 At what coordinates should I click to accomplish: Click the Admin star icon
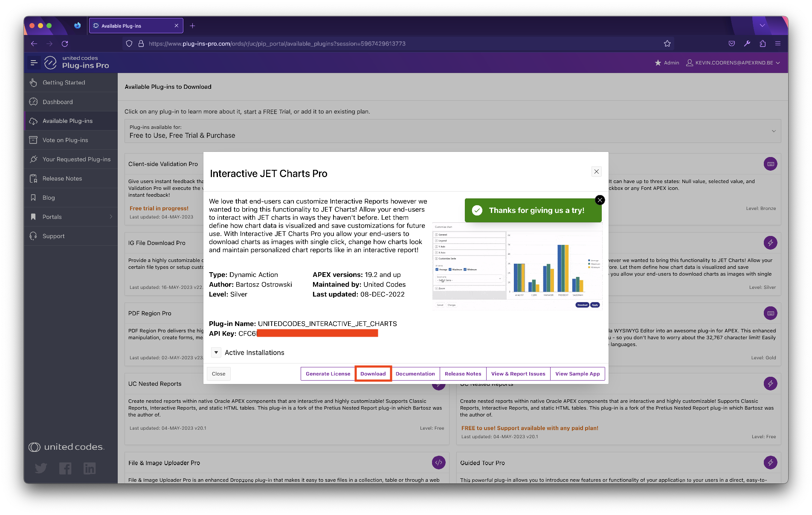658,63
